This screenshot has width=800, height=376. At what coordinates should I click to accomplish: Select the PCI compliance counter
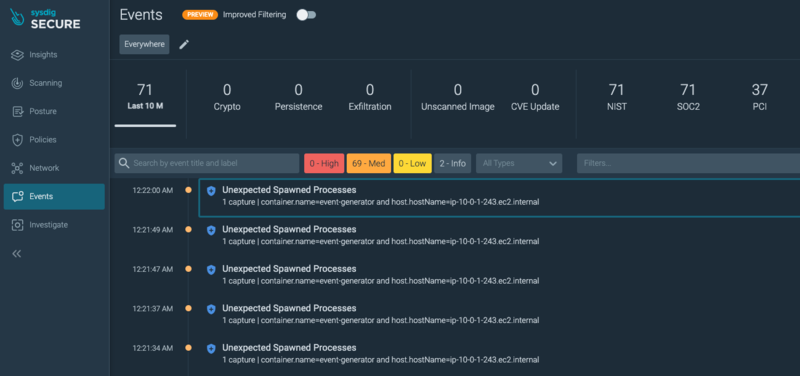760,97
